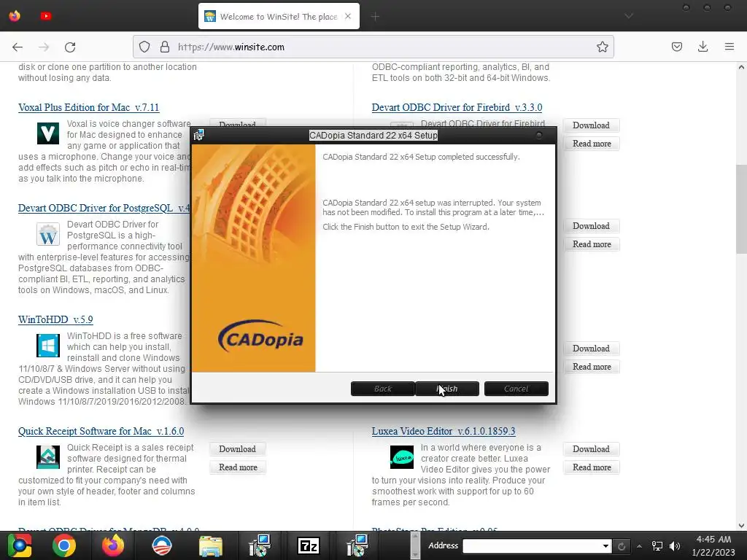Open the first taskbar launcher icon
The width and height of the screenshot is (747, 560).
click(x=20, y=545)
